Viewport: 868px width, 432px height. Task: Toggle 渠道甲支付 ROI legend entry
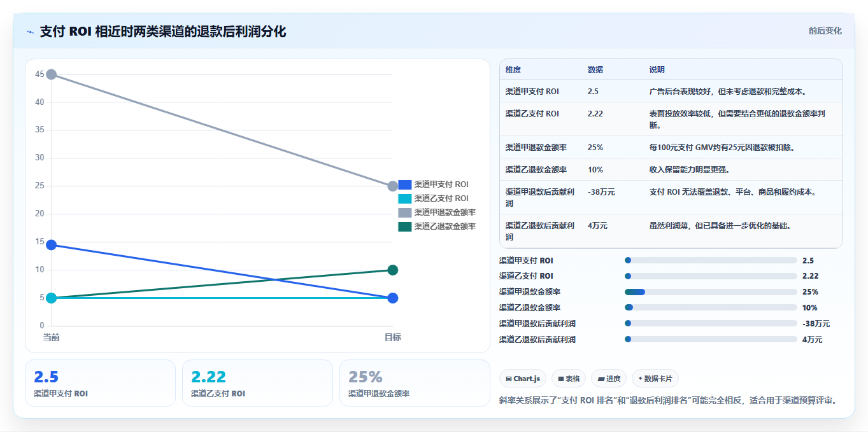click(x=434, y=185)
